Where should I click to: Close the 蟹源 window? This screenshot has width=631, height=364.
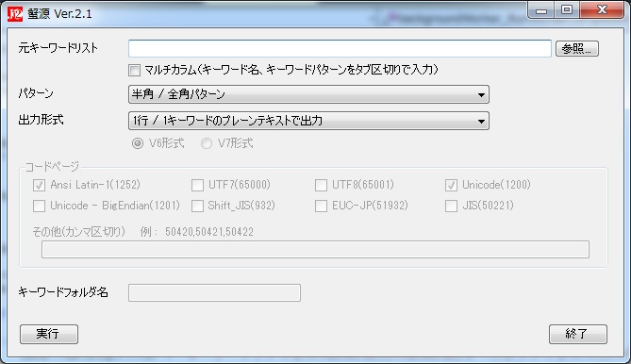(602, 10)
